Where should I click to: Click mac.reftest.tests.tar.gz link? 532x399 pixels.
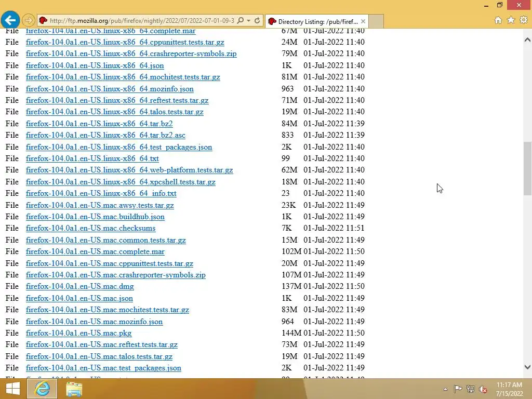[x=102, y=345]
